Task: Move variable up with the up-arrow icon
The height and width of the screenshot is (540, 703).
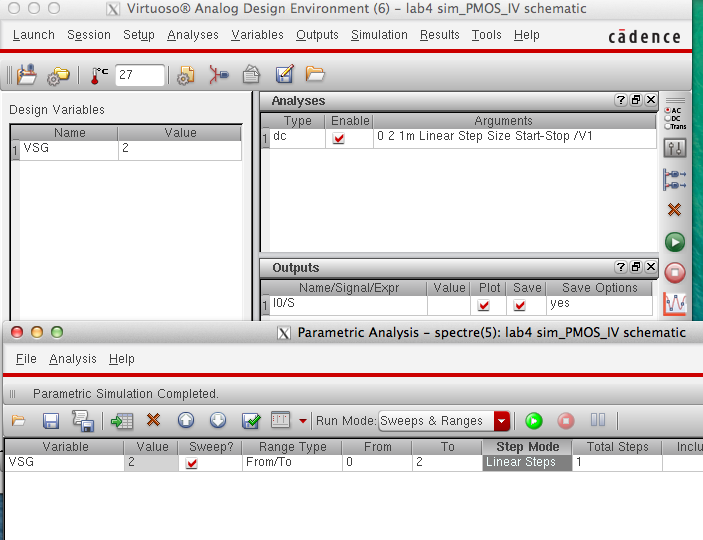Action: coord(186,420)
